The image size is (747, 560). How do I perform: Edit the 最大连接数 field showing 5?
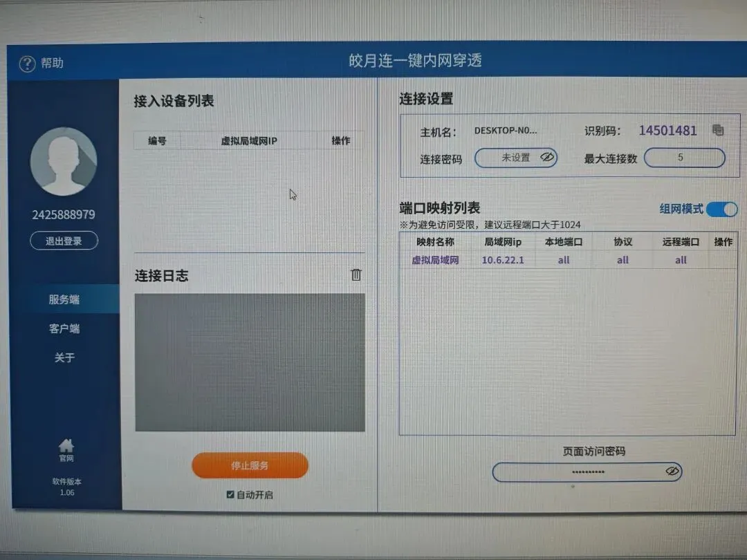tap(685, 158)
